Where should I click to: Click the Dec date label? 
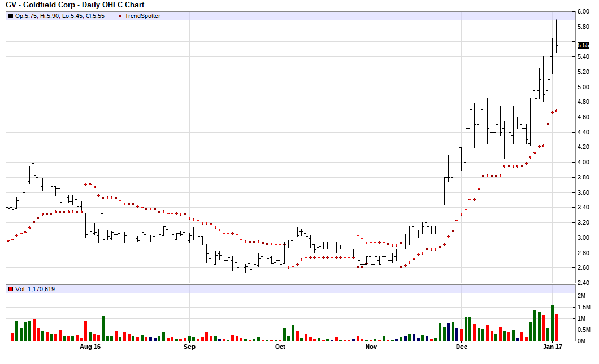point(462,347)
